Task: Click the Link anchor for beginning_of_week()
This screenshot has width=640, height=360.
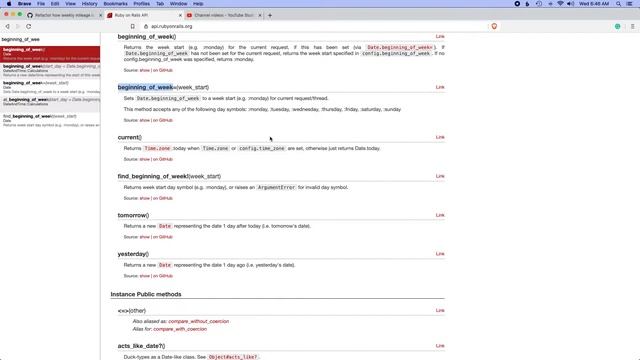Action: click(440, 36)
